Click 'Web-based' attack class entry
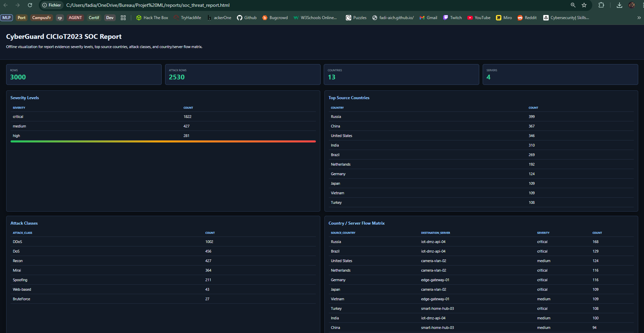 click(x=22, y=289)
